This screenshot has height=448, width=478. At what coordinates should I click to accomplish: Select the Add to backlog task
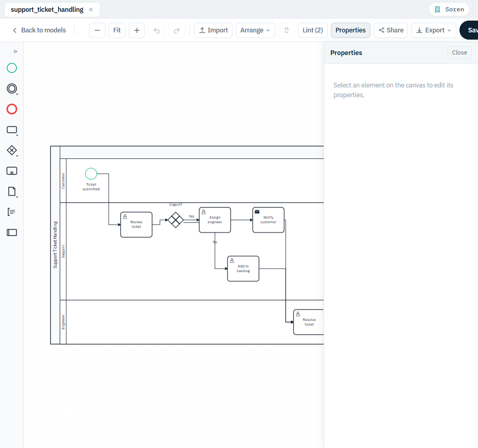pyautogui.click(x=243, y=268)
